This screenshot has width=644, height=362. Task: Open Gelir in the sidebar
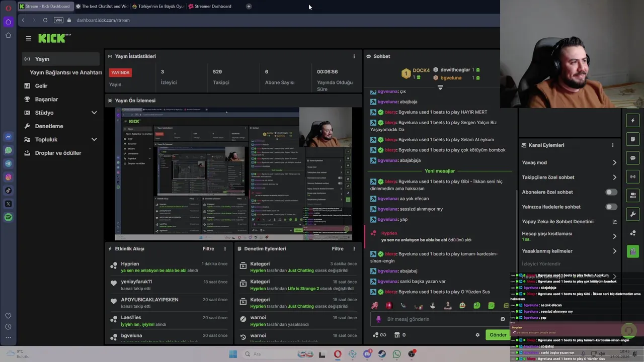[41, 86]
